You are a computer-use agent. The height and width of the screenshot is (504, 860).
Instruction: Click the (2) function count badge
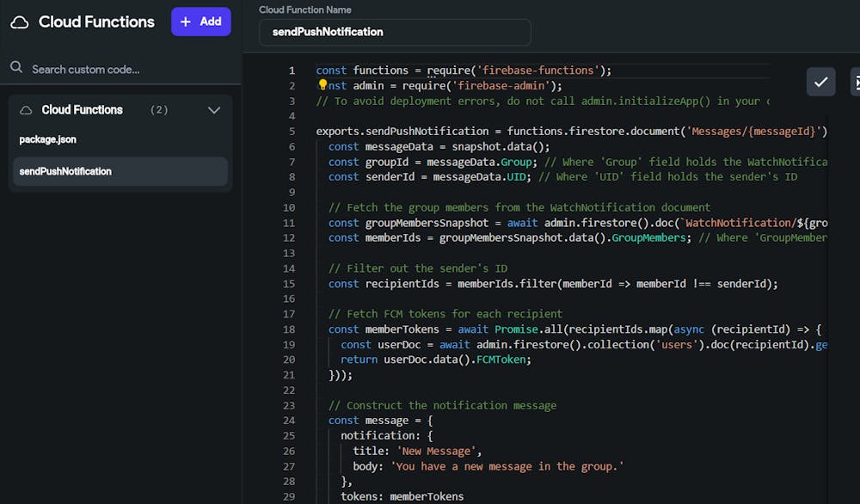pyautogui.click(x=159, y=110)
